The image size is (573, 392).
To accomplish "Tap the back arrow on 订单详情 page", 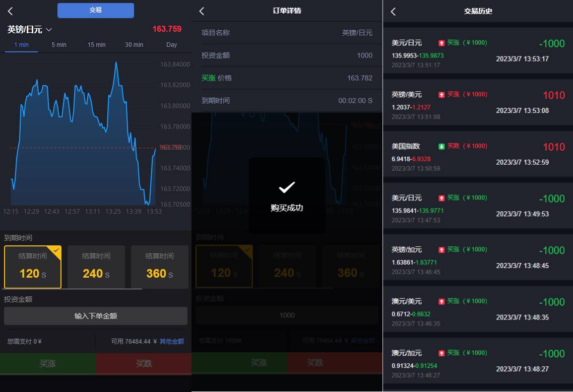I will tap(201, 11).
